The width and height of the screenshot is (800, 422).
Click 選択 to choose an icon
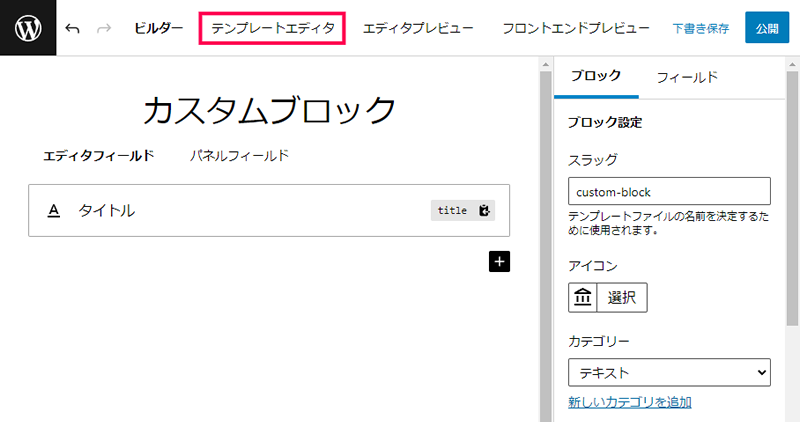[622, 297]
